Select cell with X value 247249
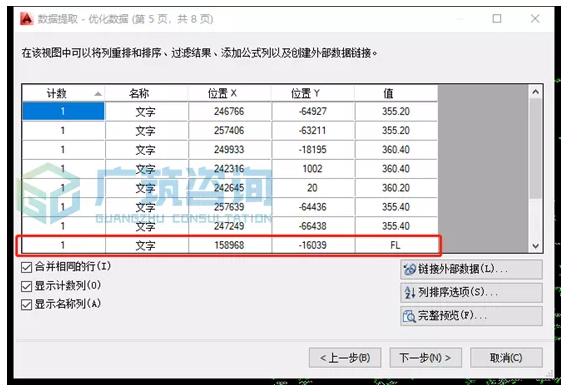Screen dimensions: 571x392 pos(229,226)
